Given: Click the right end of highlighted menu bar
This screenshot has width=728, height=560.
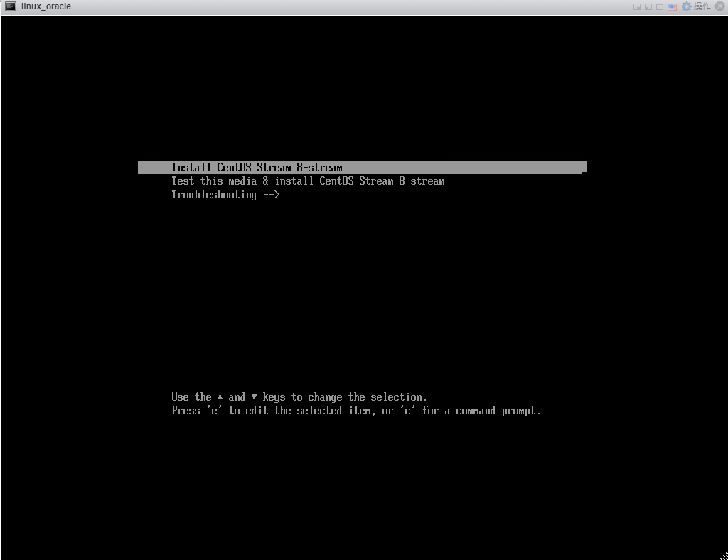Looking at the screenshot, I should point(579,168).
